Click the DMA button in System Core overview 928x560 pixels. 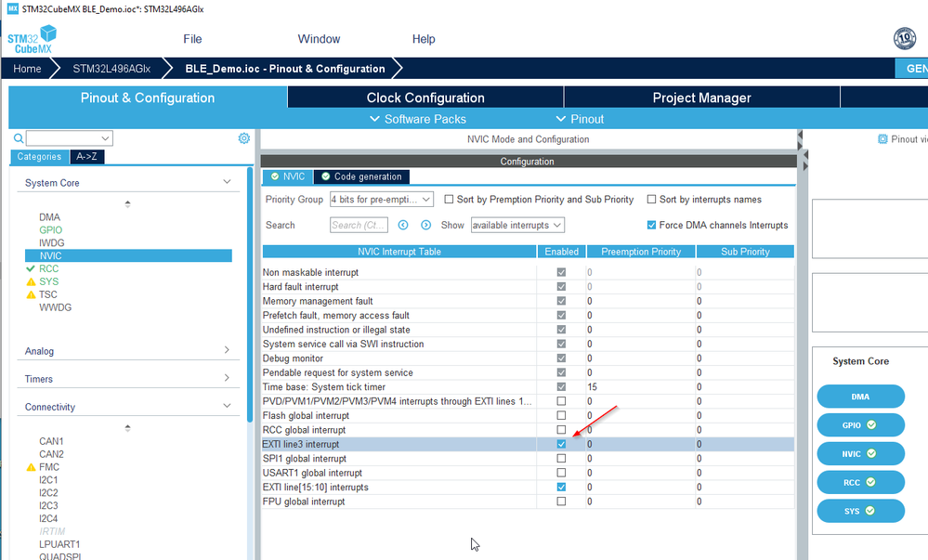tap(860, 397)
